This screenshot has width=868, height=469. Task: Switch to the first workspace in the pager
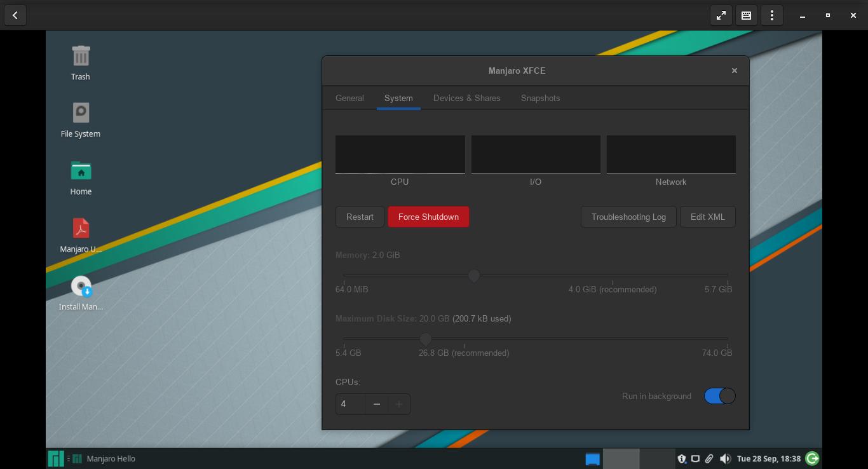click(x=621, y=458)
